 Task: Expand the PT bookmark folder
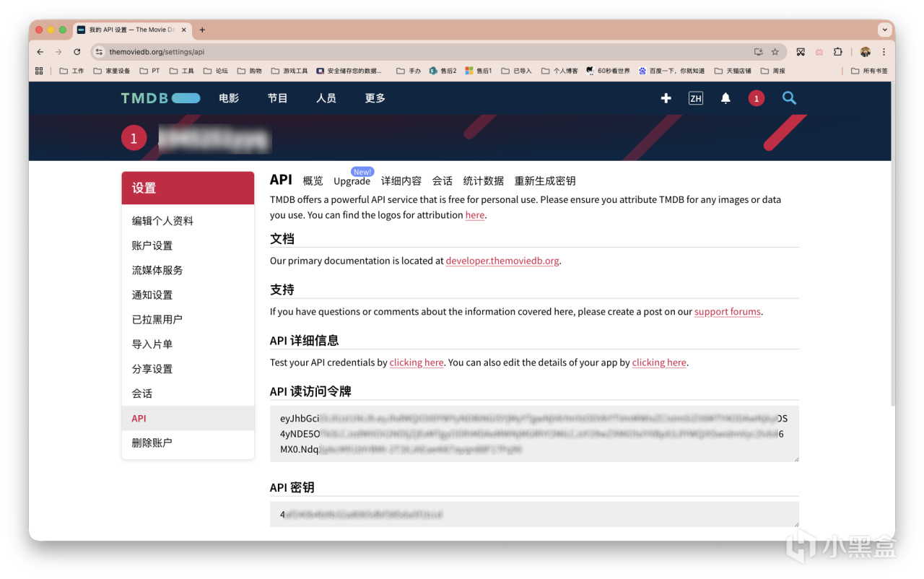[149, 71]
